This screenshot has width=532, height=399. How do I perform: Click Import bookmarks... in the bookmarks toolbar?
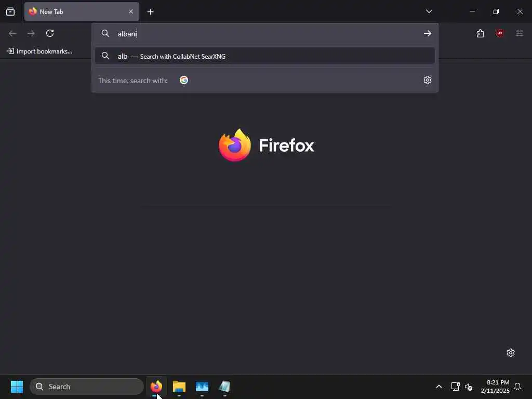coord(39,51)
